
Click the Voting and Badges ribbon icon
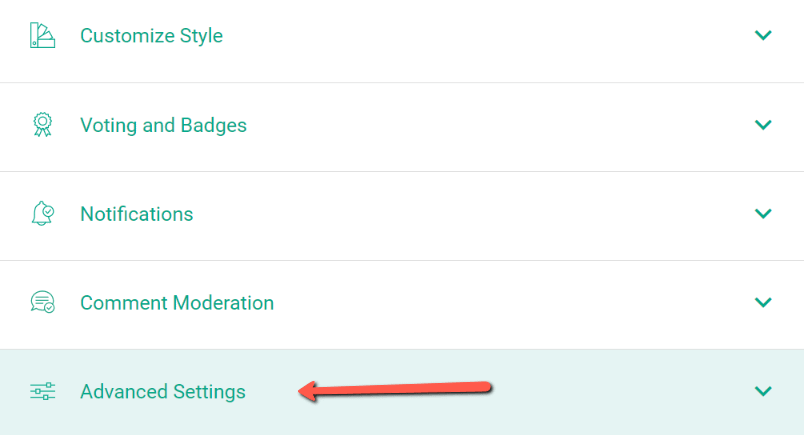pyautogui.click(x=42, y=125)
